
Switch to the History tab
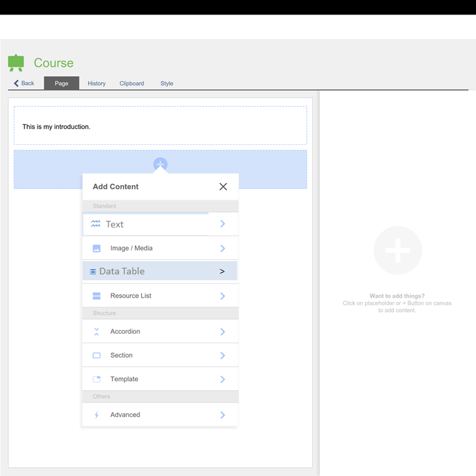tap(97, 83)
